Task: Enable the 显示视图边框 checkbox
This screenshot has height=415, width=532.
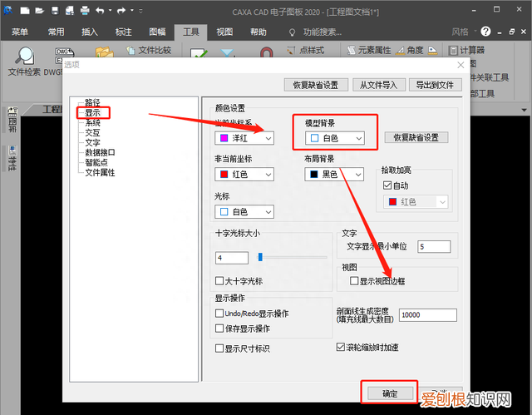Action: coord(354,280)
